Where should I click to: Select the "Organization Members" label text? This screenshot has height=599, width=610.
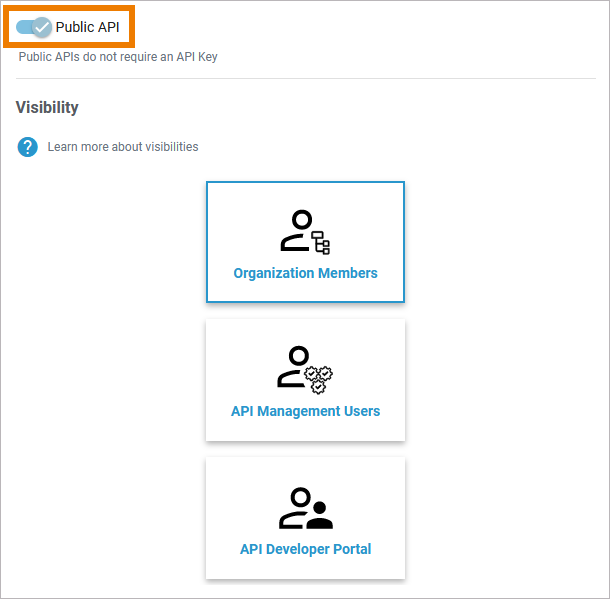(305, 273)
